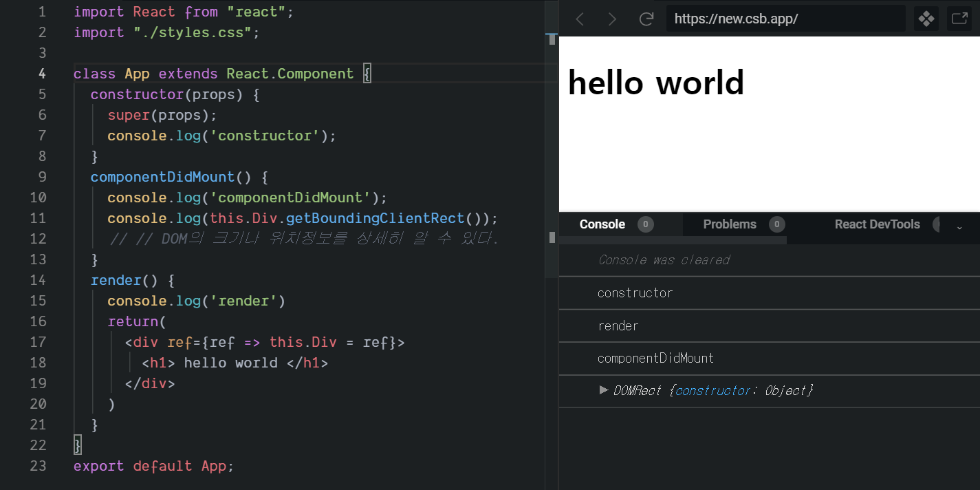
Task: Open preview in a new window
Action: coord(959,19)
